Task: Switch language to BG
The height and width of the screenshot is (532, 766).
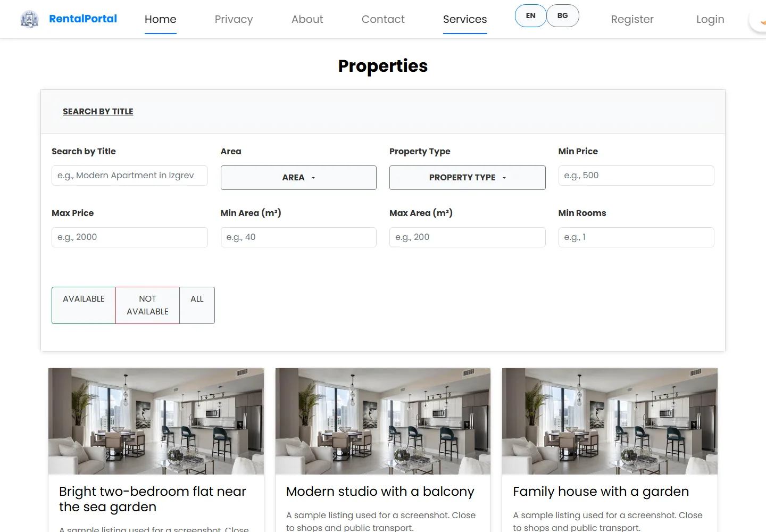Action: click(563, 16)
